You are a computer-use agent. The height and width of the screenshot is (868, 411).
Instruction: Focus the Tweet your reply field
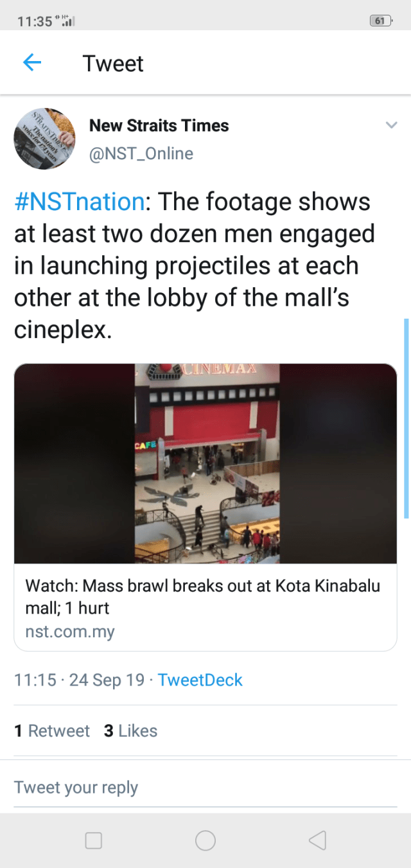(x=205, y=788)
